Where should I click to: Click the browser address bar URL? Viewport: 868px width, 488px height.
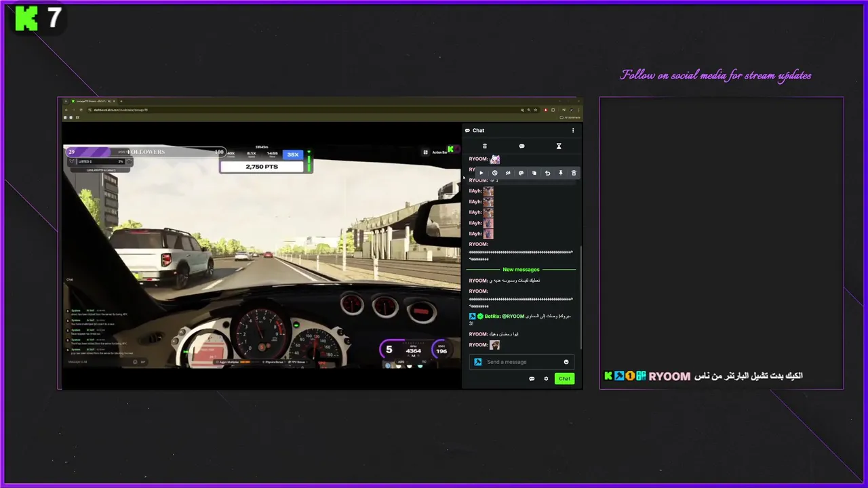[121, 110]
